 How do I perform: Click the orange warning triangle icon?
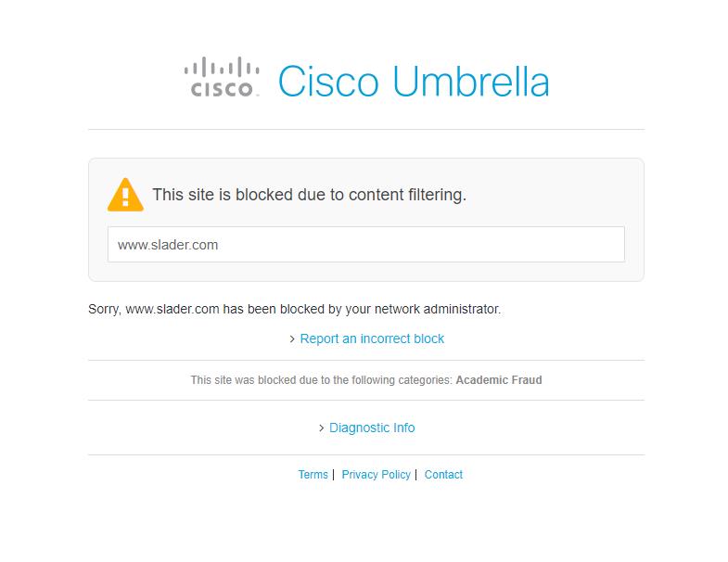[x=125, y=195]
